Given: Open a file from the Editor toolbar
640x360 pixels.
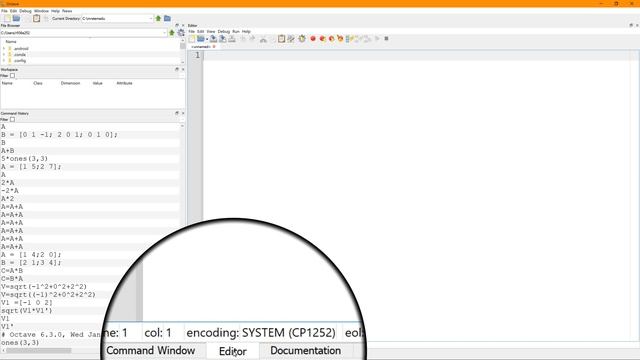Looking at the screenshot, I should pos(200,39).
